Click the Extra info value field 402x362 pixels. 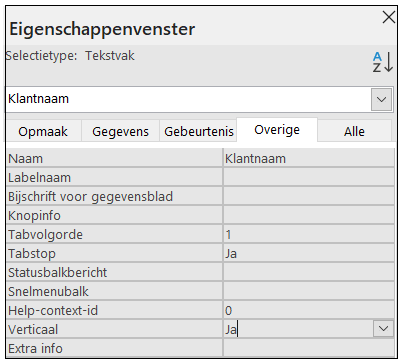pos(309,348)
